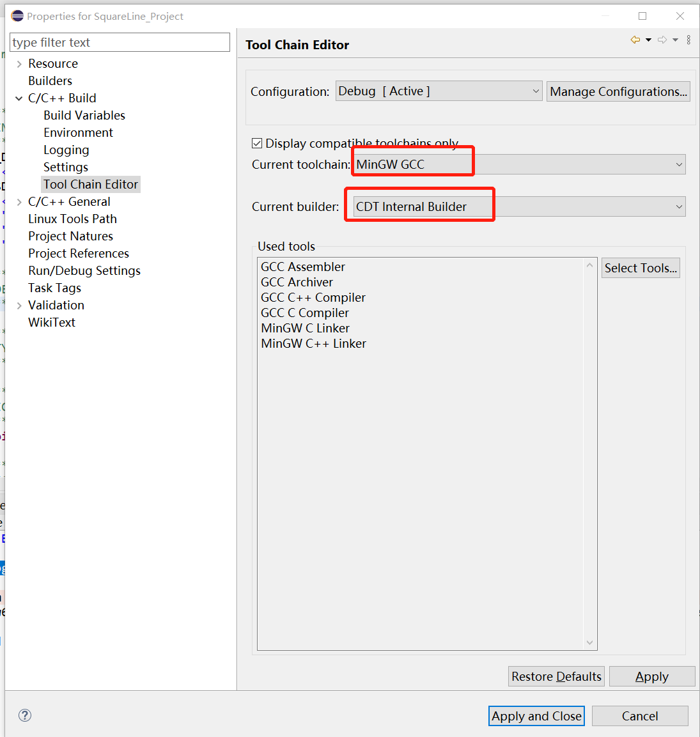Focus the type filter text field
700x737 pixels.
(120, 42)
